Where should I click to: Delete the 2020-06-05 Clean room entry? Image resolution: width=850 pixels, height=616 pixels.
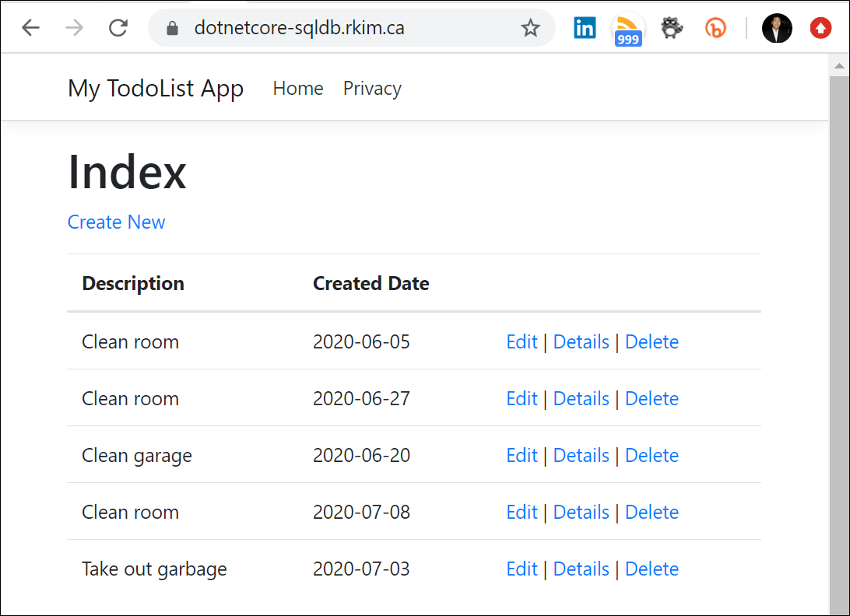click(x=652, y=341)
